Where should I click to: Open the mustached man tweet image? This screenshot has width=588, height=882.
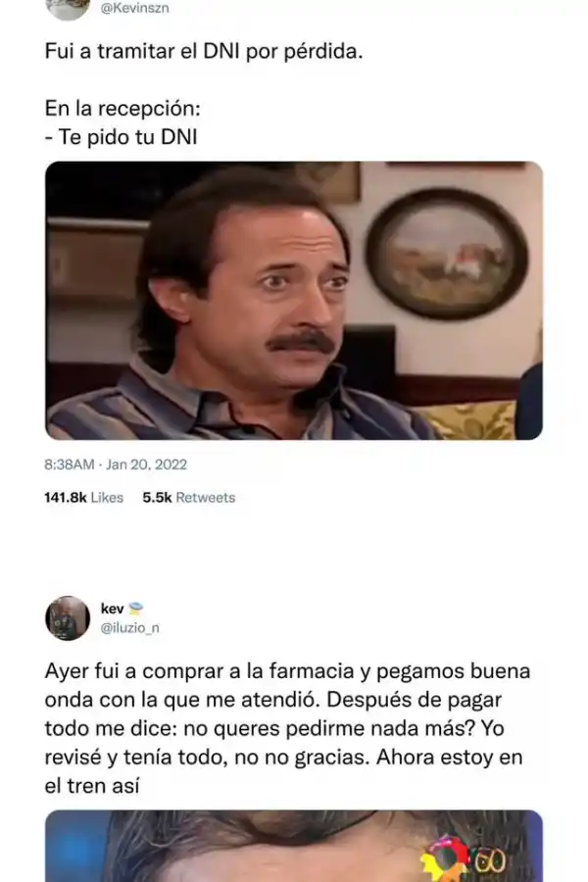[294, 301]
